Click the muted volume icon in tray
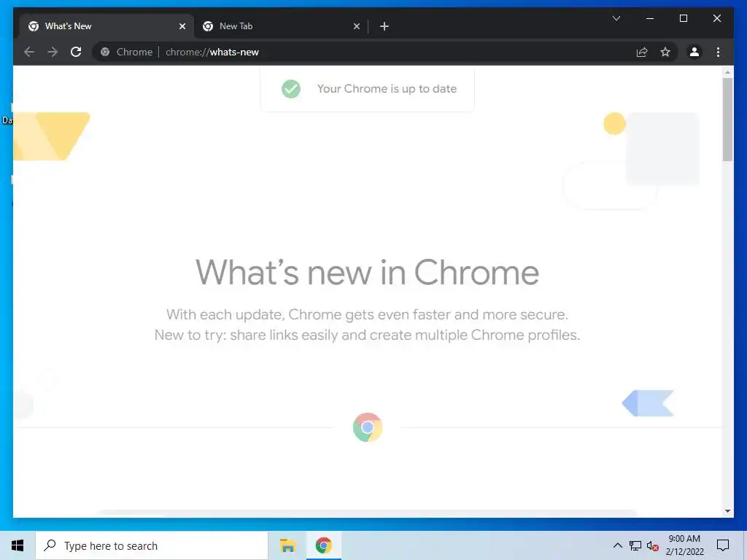The width and height of the screenshot is (747, 560). point(653,546)
